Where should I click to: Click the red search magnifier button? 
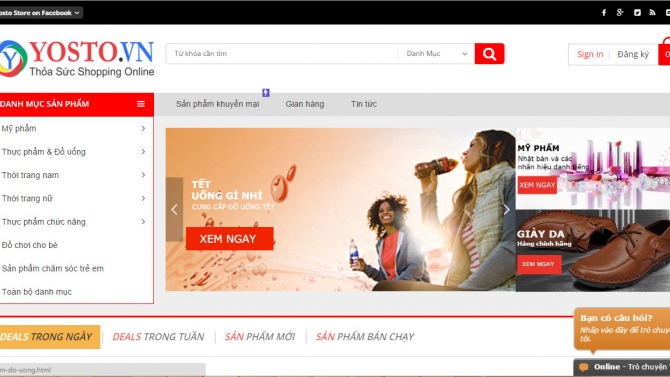489,54
